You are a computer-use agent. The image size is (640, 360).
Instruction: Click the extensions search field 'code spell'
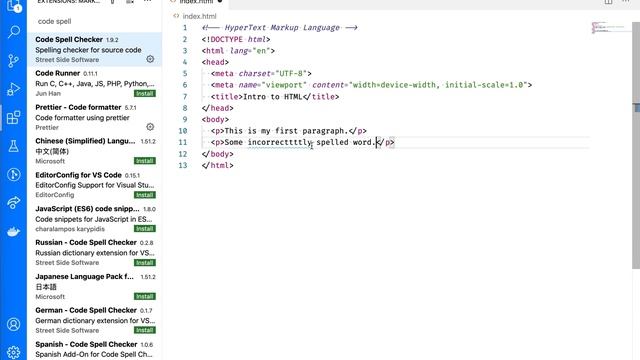pos(95,21)
